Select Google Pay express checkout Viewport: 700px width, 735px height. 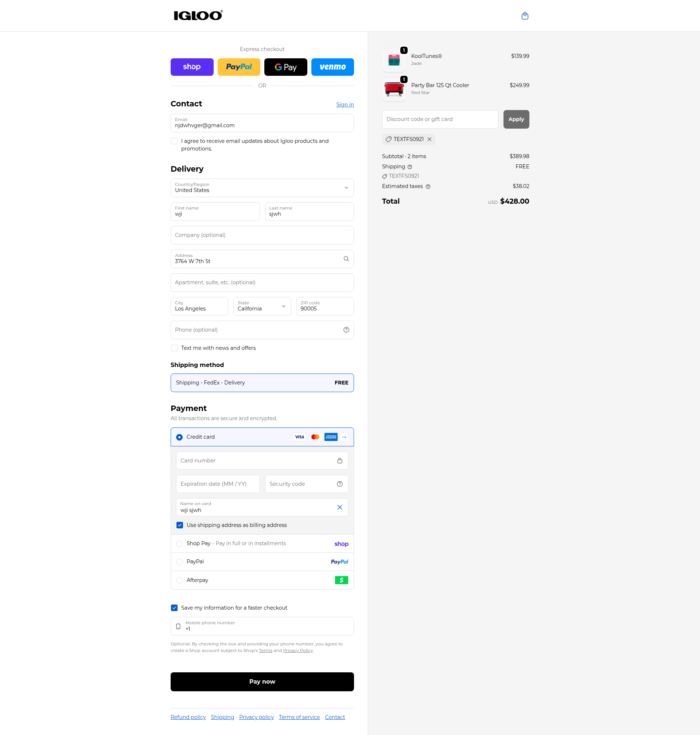click(285, 67)
